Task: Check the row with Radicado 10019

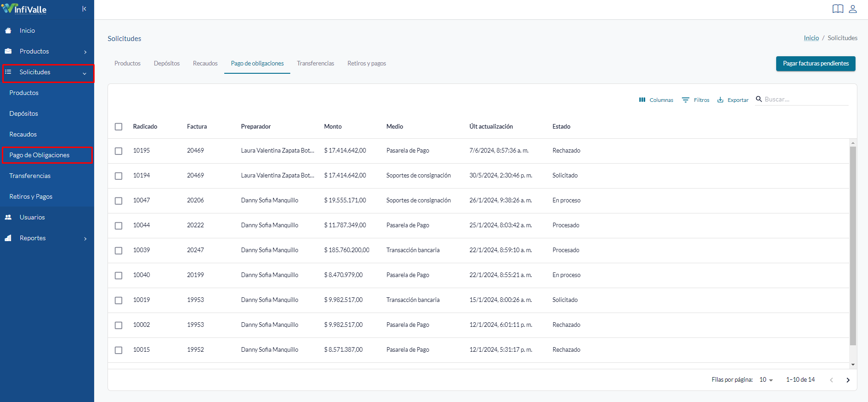Action: click(119, 300)
